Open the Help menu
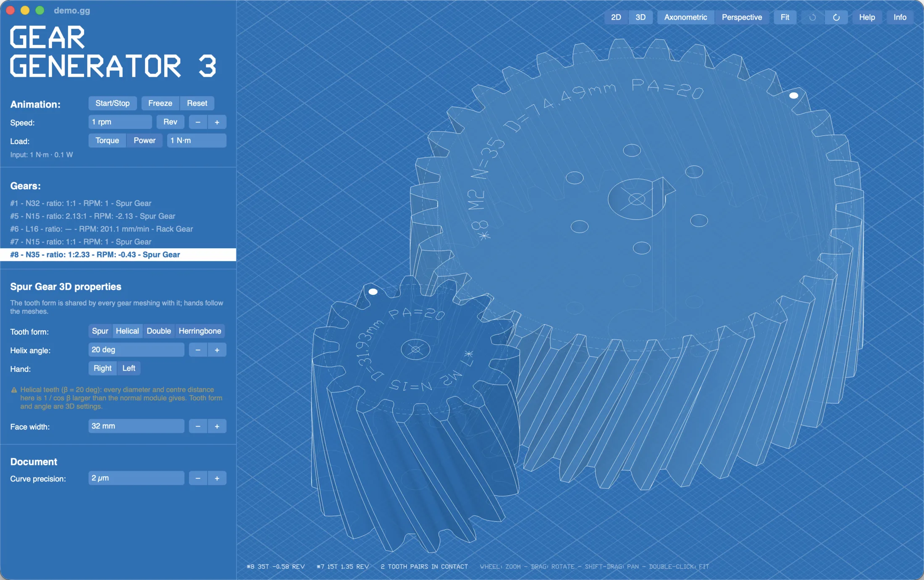Screen dimensions: 924x580 point(867,17)
